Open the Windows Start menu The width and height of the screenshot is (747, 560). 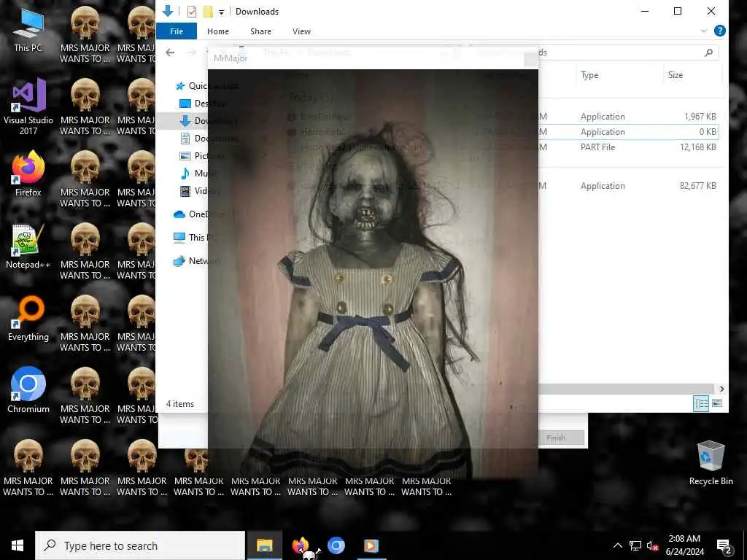coord(18,545)
